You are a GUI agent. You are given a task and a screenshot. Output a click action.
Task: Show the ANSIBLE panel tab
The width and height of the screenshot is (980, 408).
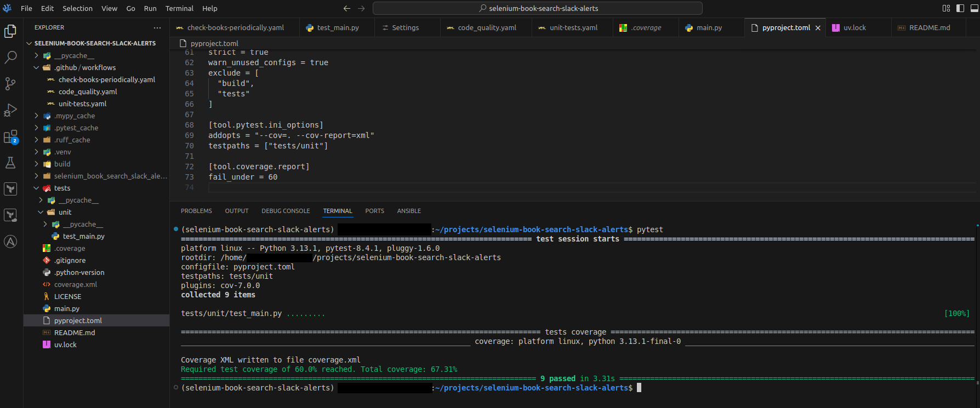[x=409, y=211]
